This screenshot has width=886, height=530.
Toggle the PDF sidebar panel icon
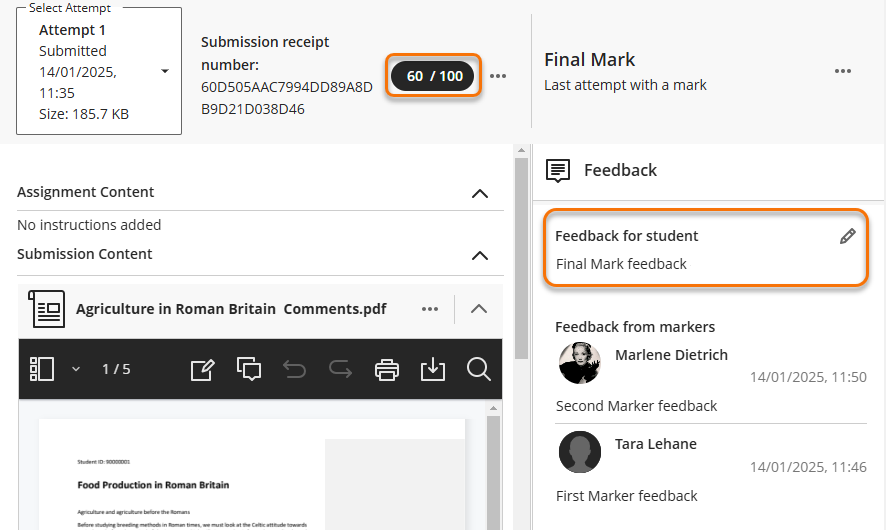[42, 369]
